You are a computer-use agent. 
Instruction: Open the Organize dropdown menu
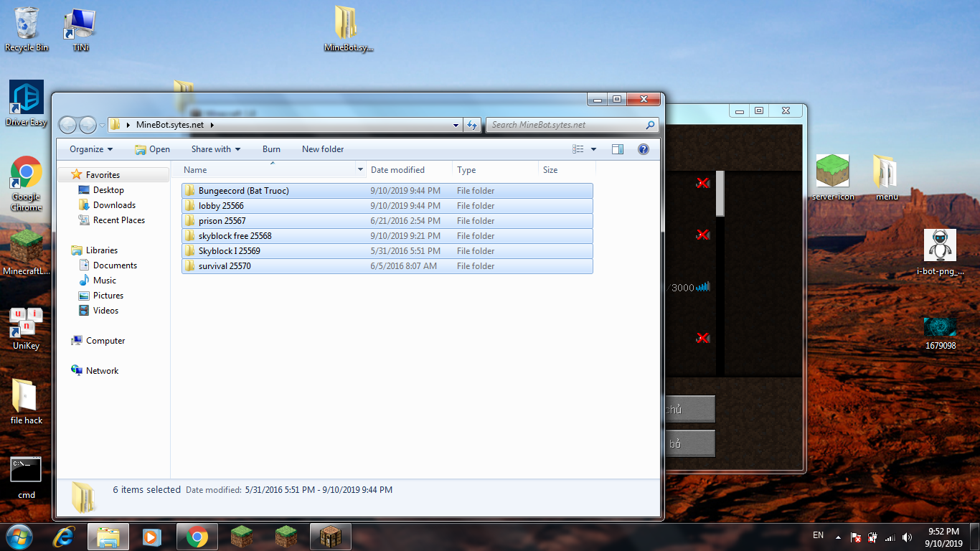(91, 149)
